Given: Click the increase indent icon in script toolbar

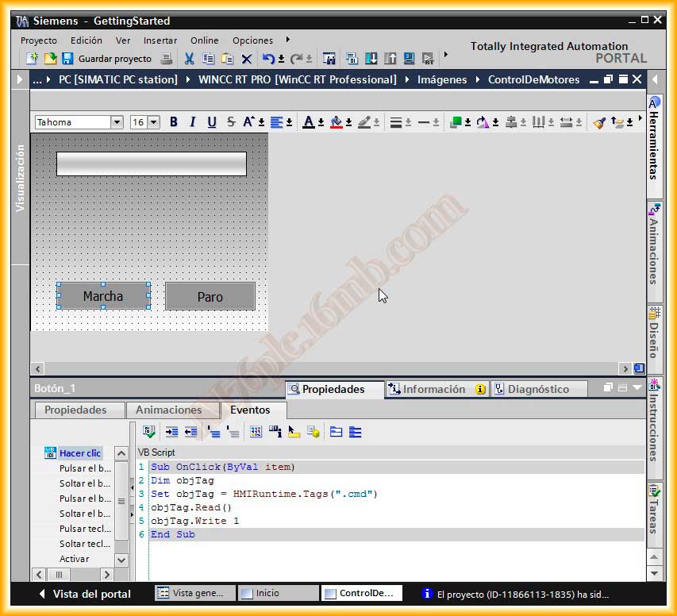Looking at the screenshot, I should (x=171, y=432).
